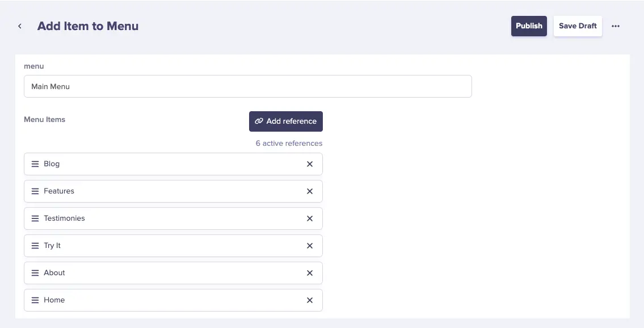Open the Testimonies reference entry

click(x=64, y=218)
